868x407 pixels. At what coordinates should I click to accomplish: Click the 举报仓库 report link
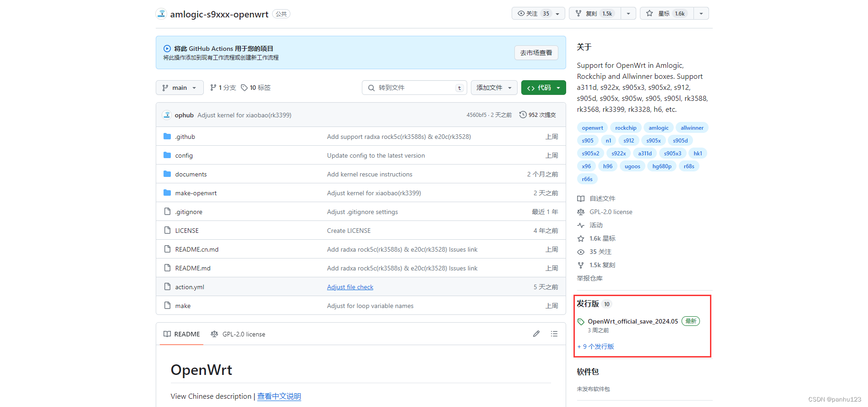click(590, 278)
